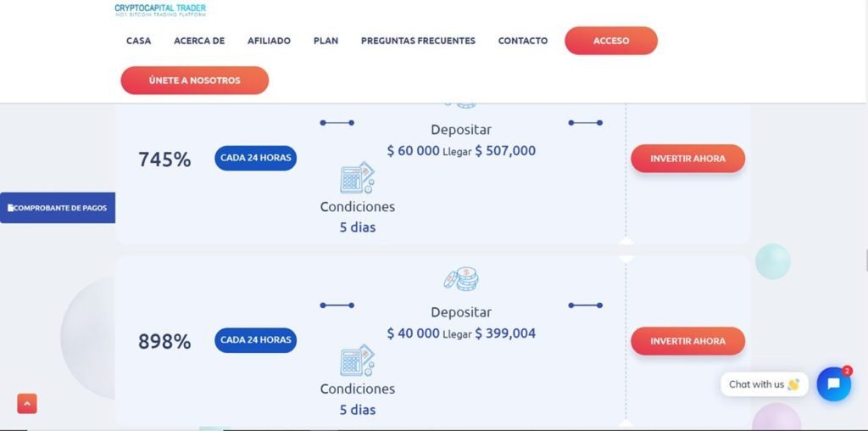Image resolution: width=868 pixels, height=431 pixels.
Task: Select PLAN in the navigation bar
Action: coord(325,41)
